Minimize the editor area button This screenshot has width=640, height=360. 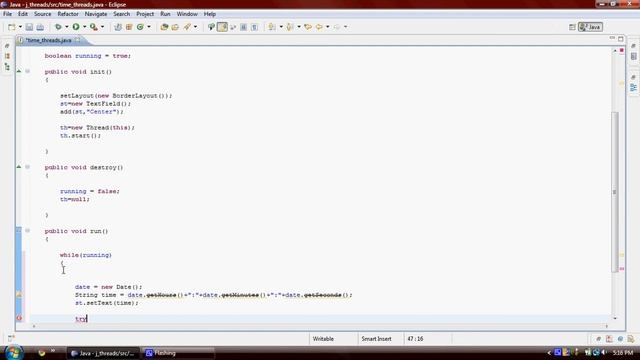tap(612, 38)
